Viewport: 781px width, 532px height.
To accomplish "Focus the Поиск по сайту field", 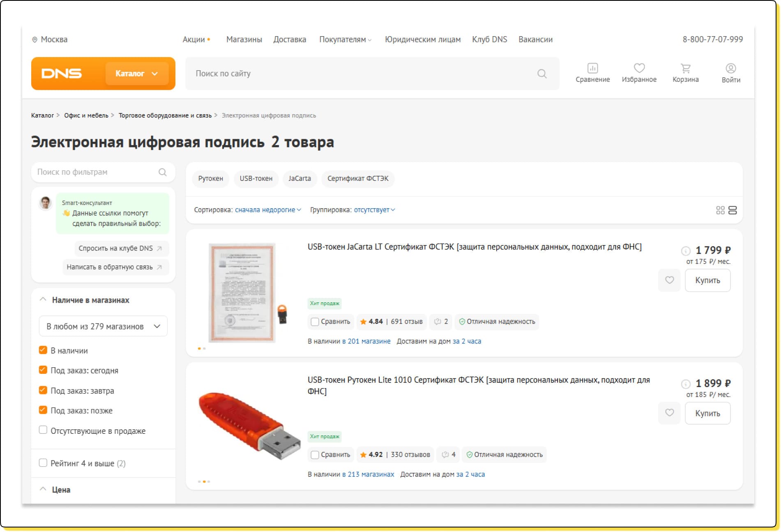I will pyautogui.click(x=372, y=74).
